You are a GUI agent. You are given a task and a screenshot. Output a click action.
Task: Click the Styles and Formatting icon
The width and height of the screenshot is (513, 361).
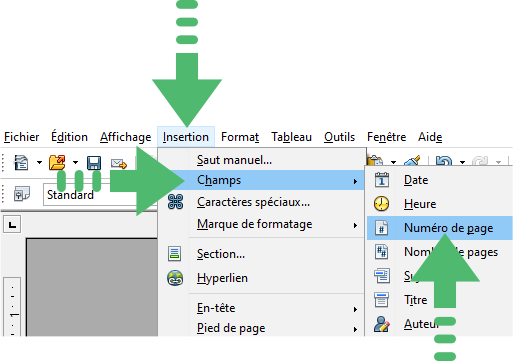pos(22,194)
